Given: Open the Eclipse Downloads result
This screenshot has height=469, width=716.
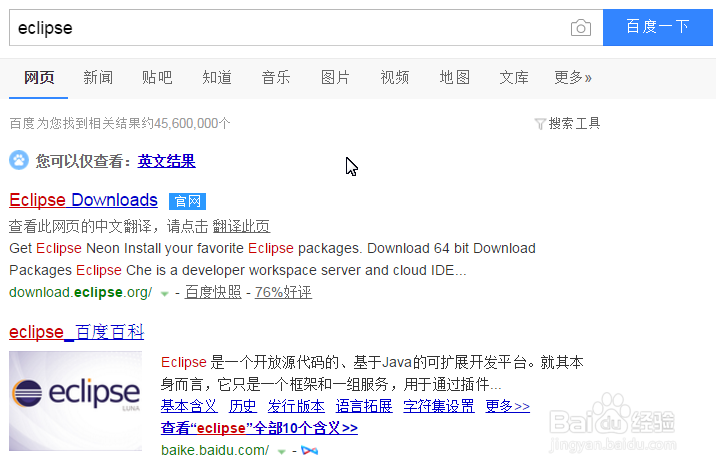Looking at the screenshot, I should (83, 200).
